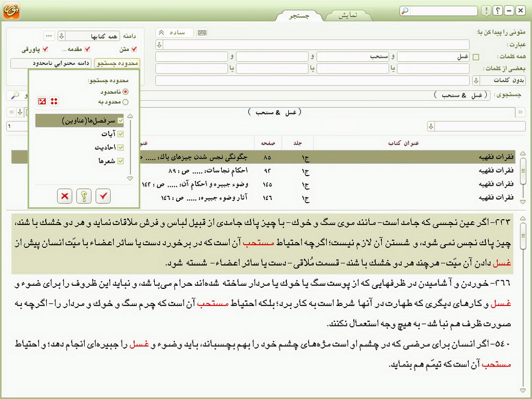Open the عبارت field dropdown arrow
The image size is (532, 399).
pos(160,45)
